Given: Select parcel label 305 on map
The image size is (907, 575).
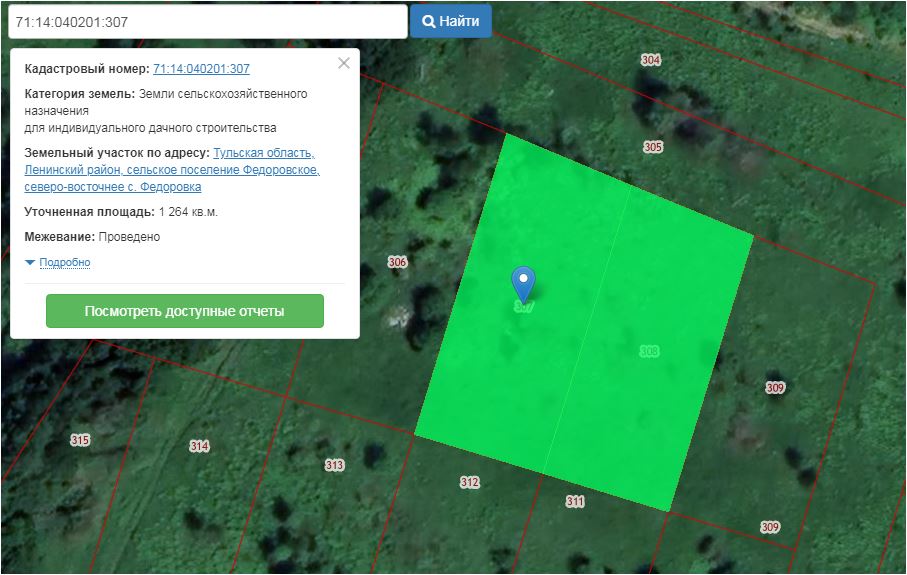Looking at the screenshot, I should [653, 147].
